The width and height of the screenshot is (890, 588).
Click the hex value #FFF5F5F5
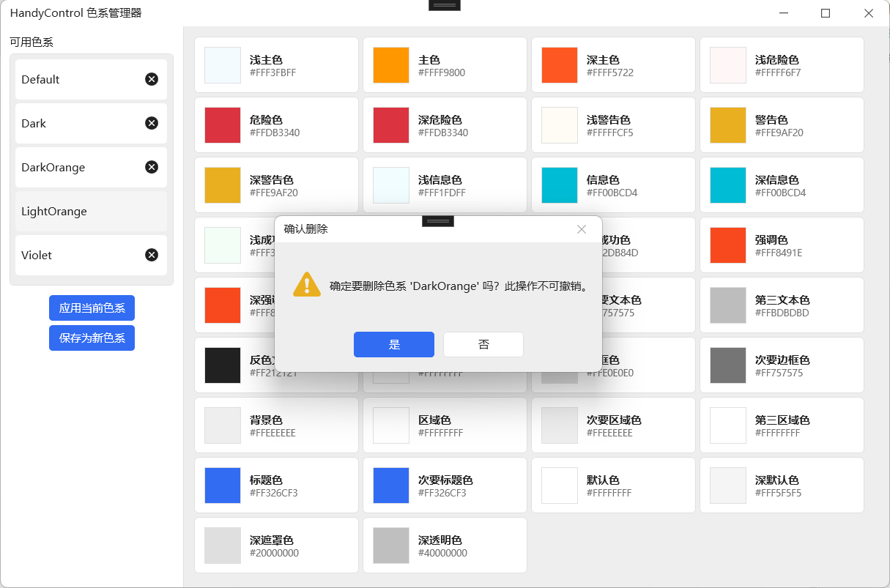tap(779, 494)
